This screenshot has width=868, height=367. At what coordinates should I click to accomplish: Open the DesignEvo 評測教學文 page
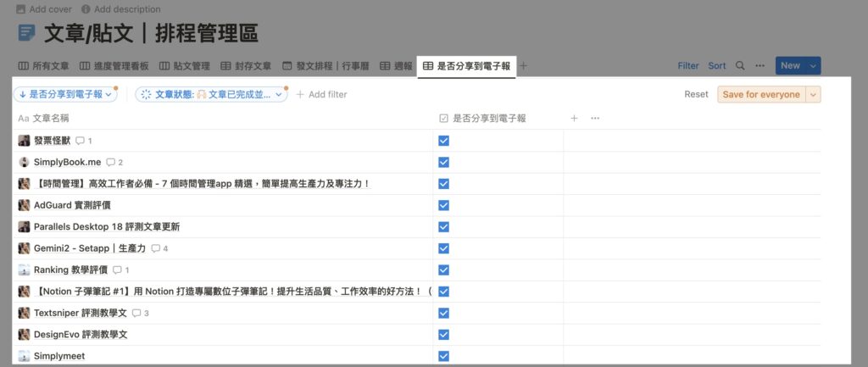click(81, 335)
